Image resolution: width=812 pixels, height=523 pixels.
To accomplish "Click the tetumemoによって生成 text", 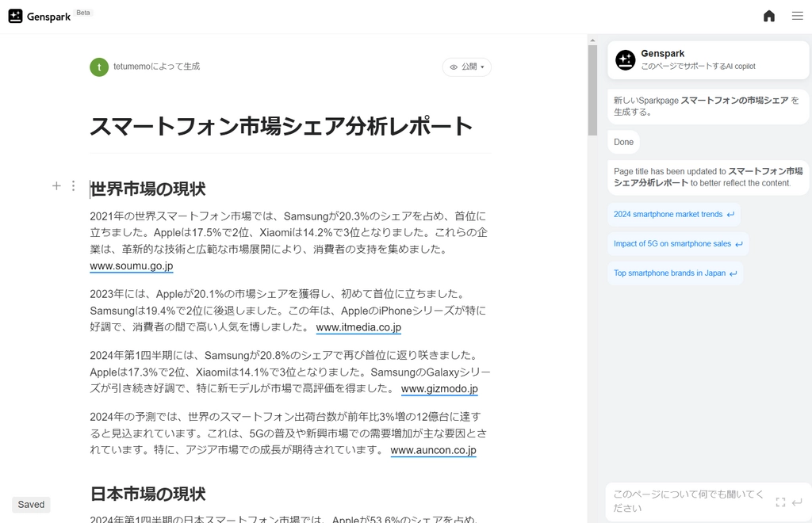I will pos(156,67).
